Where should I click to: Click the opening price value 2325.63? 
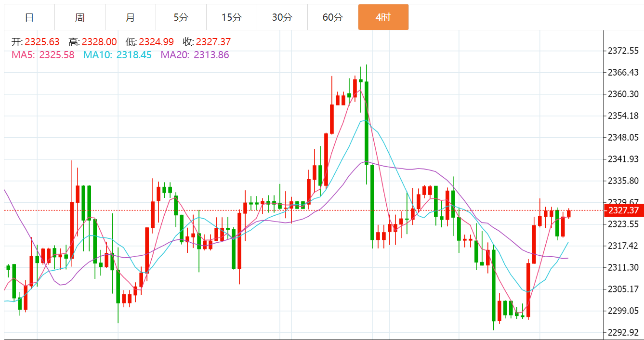[42, 42]
